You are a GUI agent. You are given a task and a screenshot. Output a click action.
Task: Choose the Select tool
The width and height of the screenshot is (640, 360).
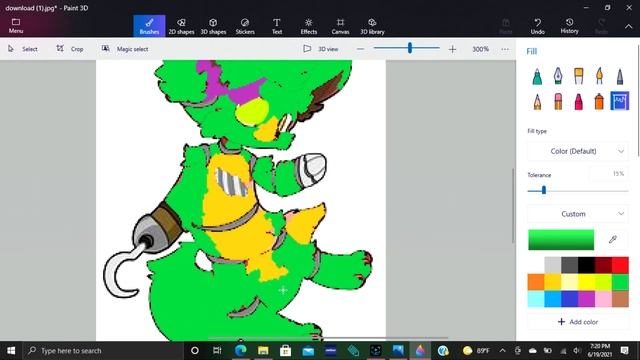pyautogui.click(x=23, y=49)
